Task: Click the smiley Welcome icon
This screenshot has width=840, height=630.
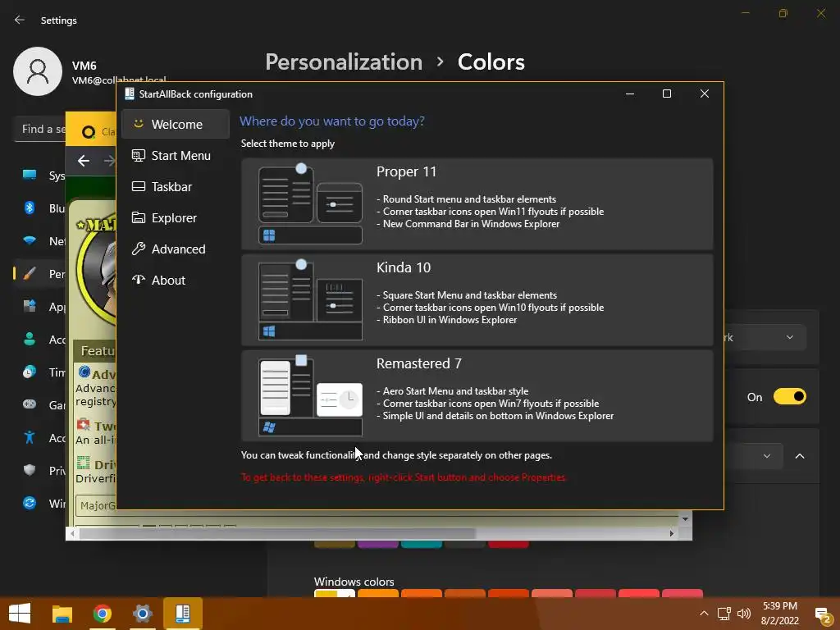Action: click(138, 124)
